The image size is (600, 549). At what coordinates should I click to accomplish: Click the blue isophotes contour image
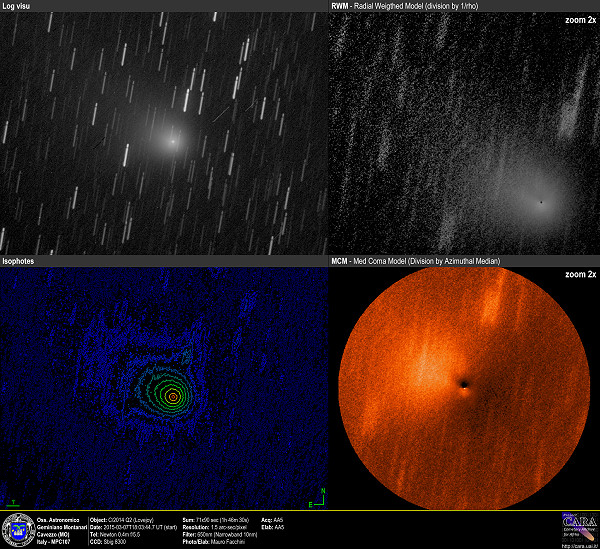click(164, 388)
